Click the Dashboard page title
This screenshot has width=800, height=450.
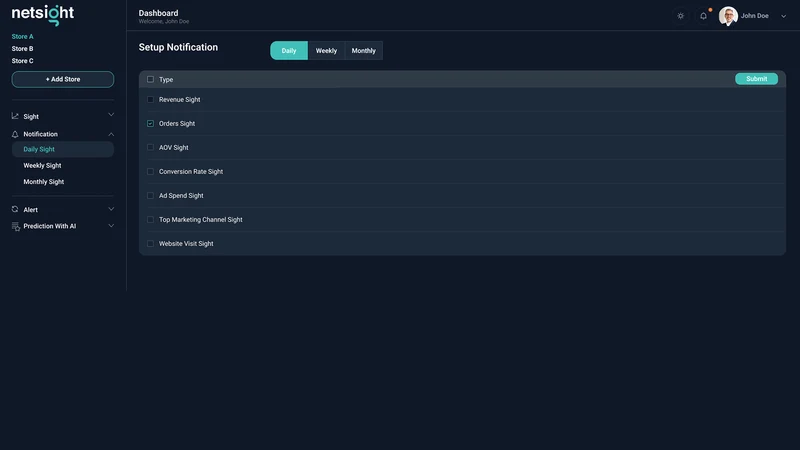click(158, 13)
